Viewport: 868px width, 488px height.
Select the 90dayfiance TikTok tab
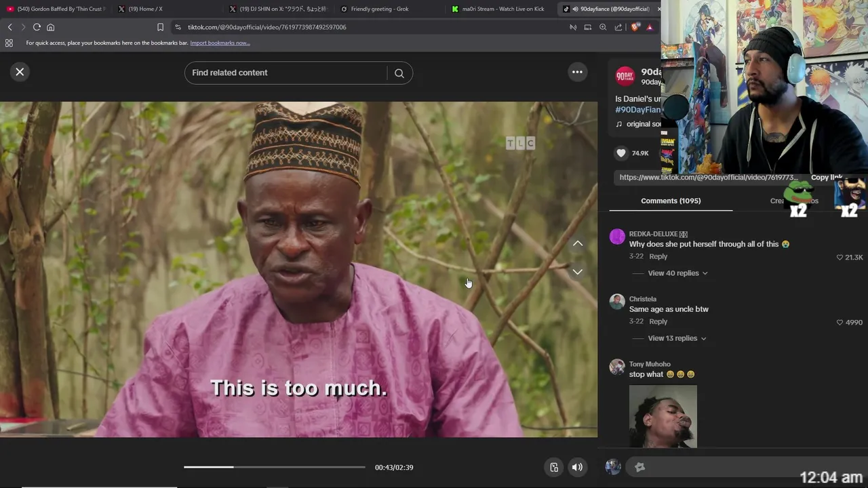point(610,9)
